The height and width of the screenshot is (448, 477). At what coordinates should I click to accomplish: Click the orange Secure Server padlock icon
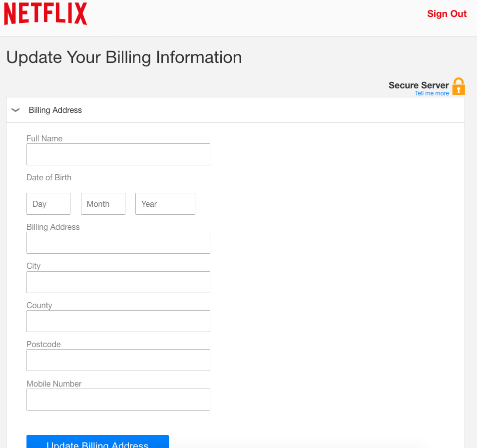459,86
